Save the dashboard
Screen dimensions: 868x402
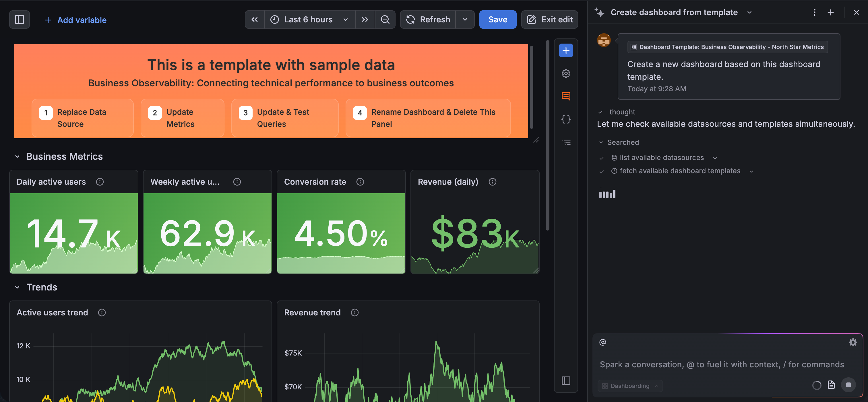pyautogui.click(x=498, y=19)
